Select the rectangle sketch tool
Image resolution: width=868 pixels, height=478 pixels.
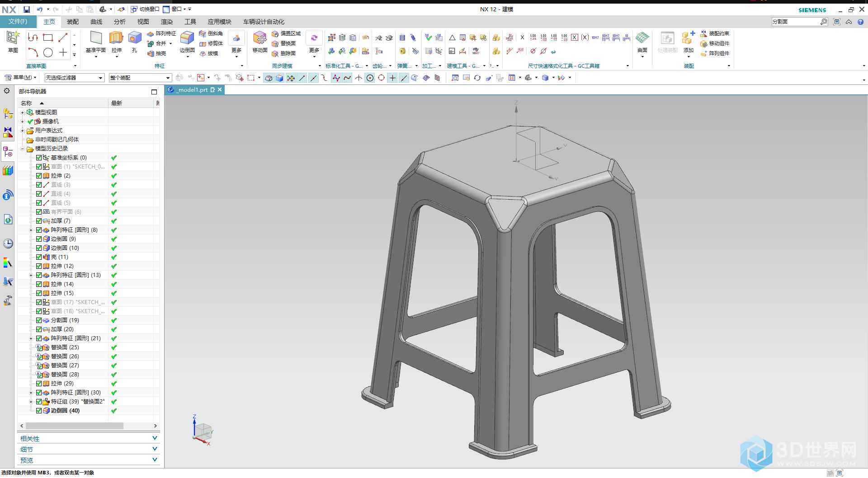pos(48,37)
